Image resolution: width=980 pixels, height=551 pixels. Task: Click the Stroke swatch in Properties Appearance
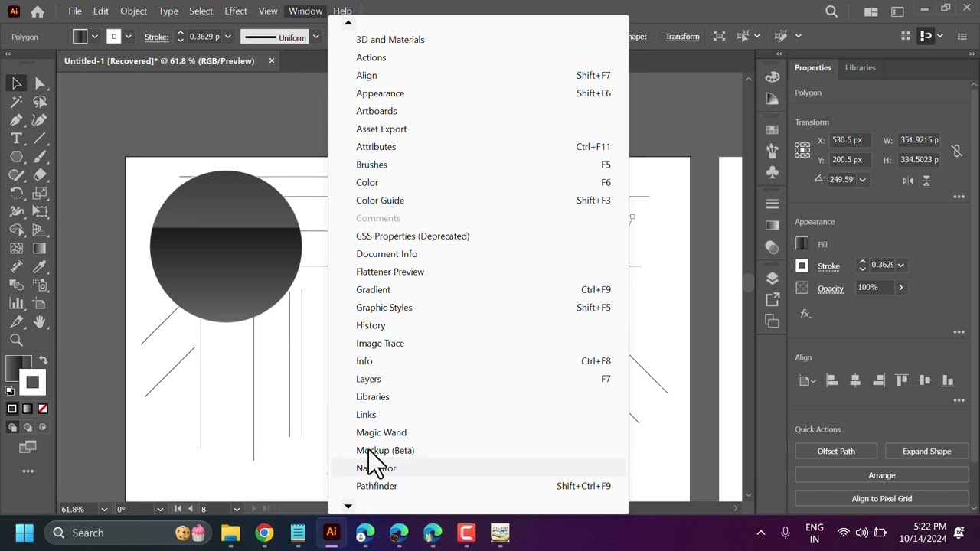(x=802, y=266)
